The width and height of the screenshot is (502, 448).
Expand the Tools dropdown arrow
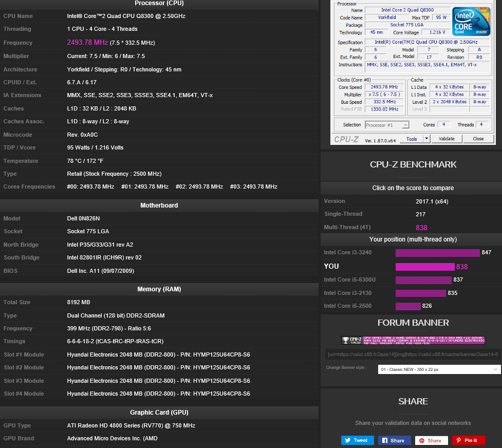pos(426,139)
